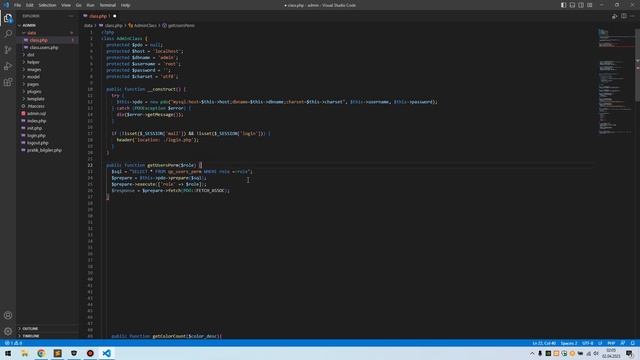
Task: Open the Terminal menu
Action: click(108, 5)
